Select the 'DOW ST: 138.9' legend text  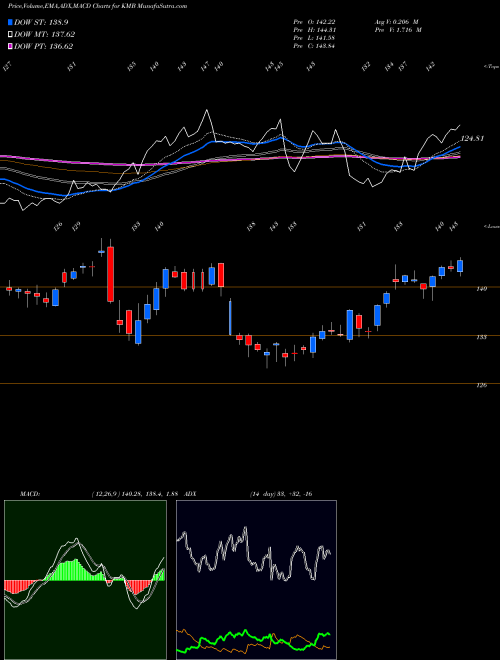[41, 22]
